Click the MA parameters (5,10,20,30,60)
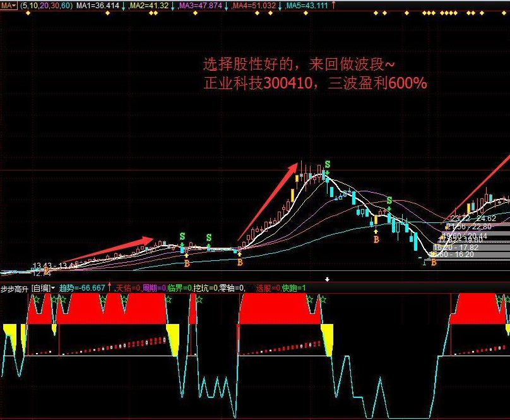 tap(47, 6)
